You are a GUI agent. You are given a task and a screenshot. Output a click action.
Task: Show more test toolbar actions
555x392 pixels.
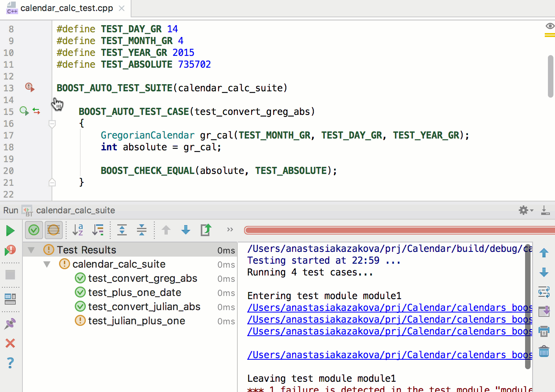(x=230, y=229)
